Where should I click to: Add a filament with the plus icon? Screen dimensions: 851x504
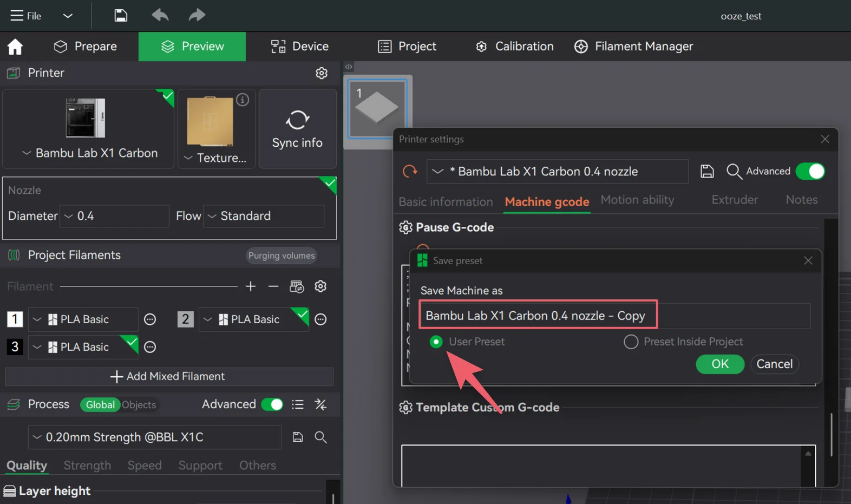click(251, 286)
